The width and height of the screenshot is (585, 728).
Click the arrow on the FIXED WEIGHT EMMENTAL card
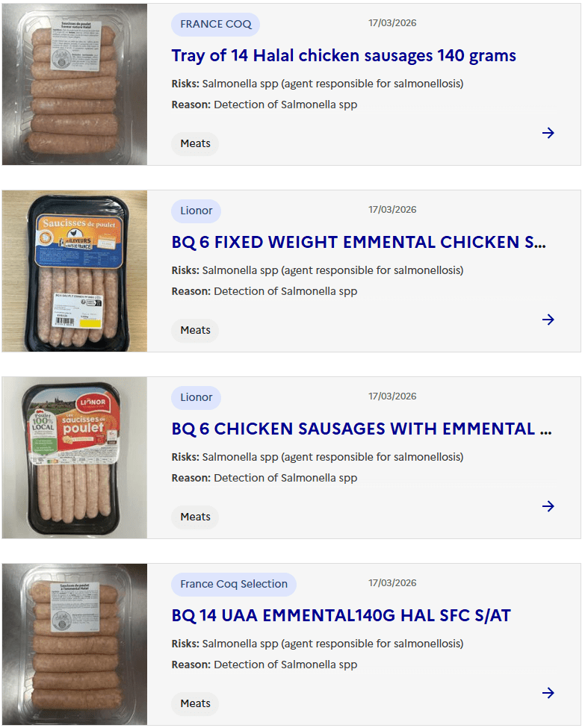(548, 320)
